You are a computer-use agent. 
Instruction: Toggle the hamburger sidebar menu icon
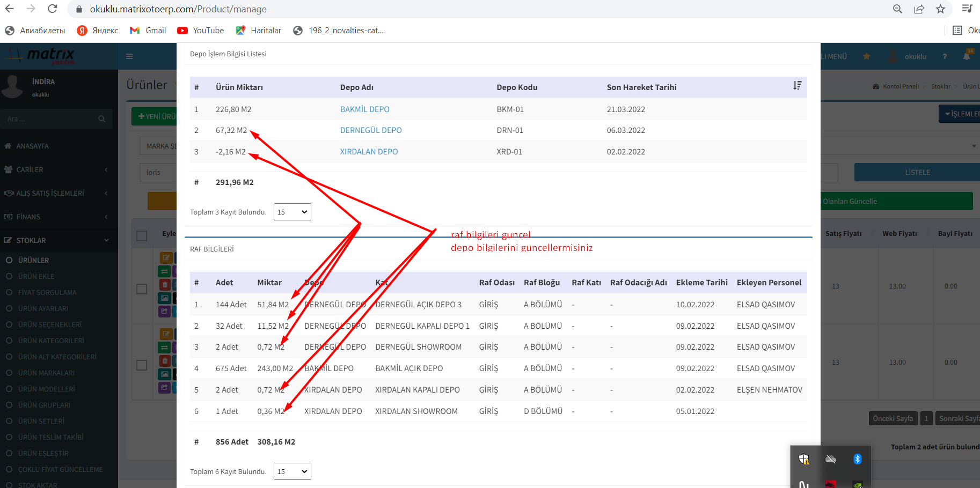click(129, 56)
